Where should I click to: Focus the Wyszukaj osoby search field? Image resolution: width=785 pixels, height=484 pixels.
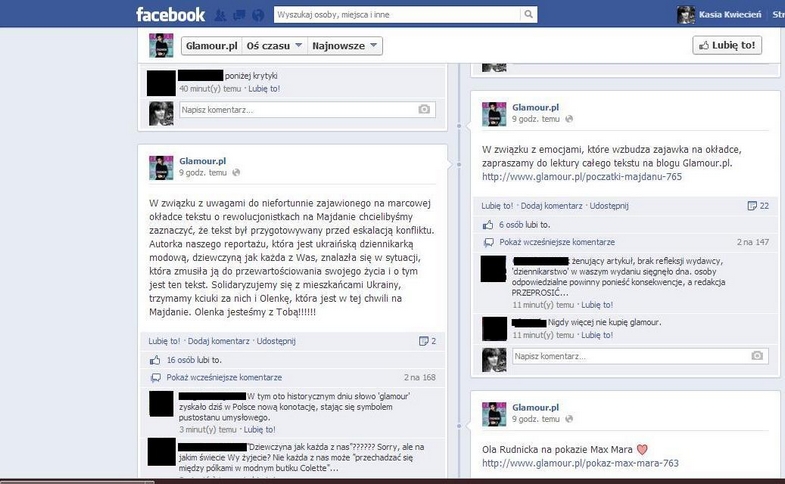click(398, 15)
